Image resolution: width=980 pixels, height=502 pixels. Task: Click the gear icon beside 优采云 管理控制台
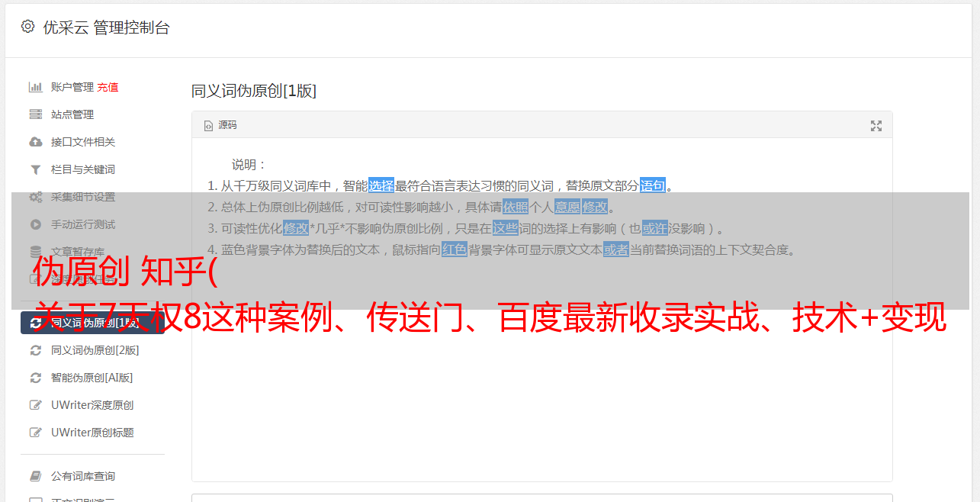27,27
